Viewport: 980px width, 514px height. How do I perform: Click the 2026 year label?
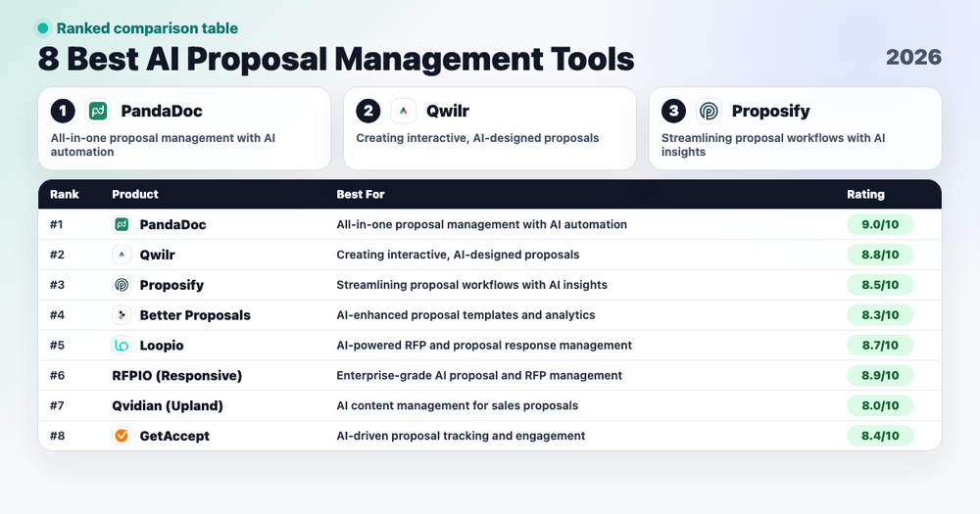tap(913, 58)
